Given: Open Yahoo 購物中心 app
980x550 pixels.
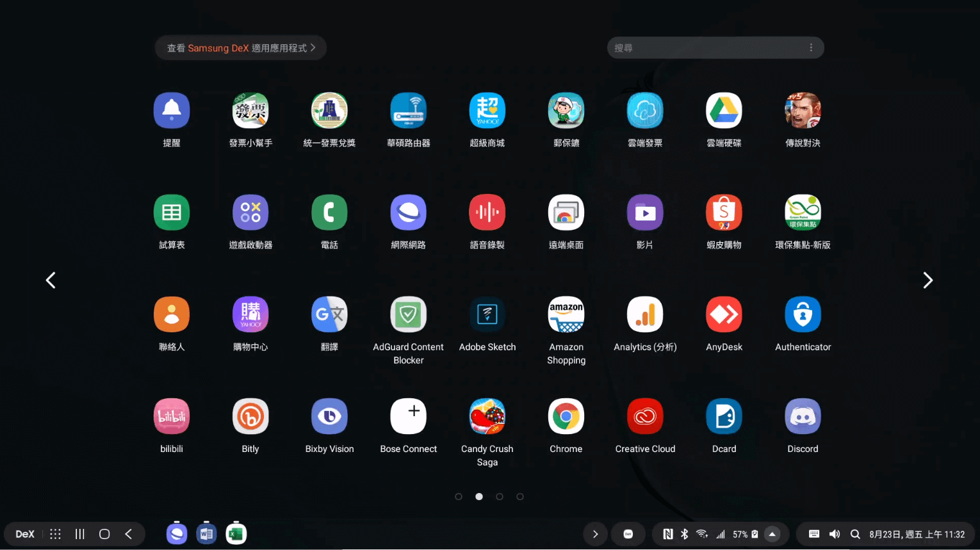Looking at the screenshot, I should coord(250,314).
